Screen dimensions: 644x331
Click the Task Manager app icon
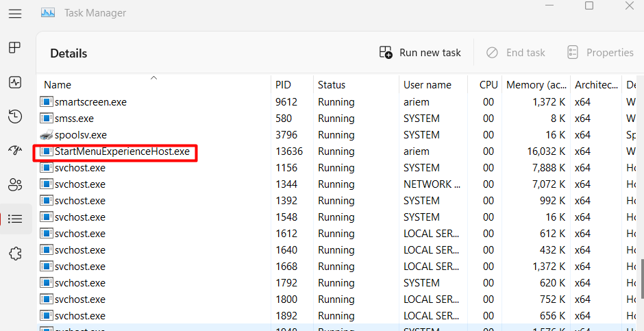point(48,13)
